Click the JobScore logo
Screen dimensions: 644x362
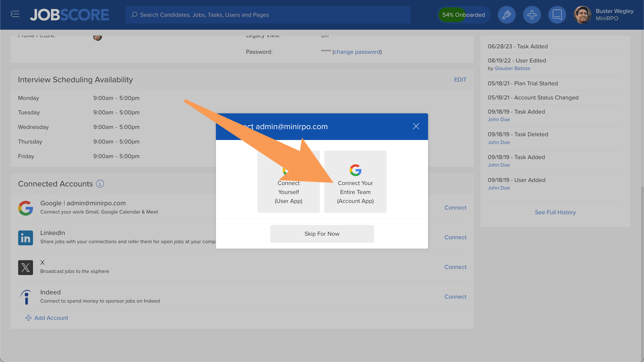tap(70, 15)
